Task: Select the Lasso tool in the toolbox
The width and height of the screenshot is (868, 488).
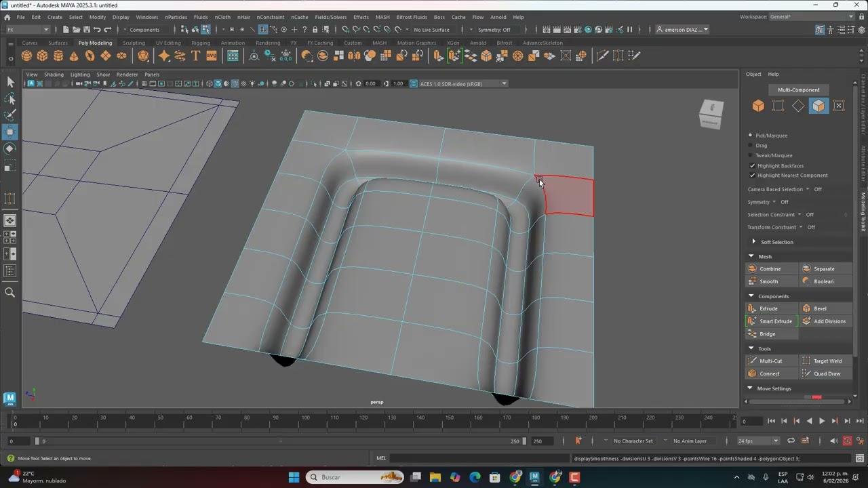Action: click(x=10, y=99)
